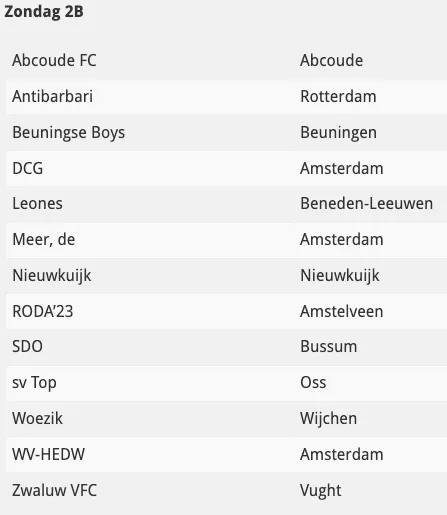Select the WV-HEDW club row
Viewport: 447px width, 515px height.
(x=226, y=455)
